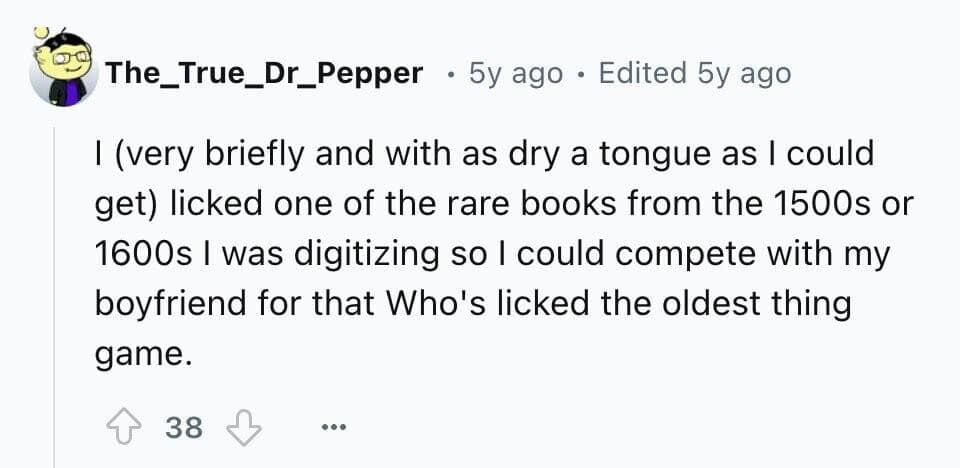This screenshot has height=468, width=960.
Task: Downvote the rare book licking comment
Action: (x=242, y=429)
